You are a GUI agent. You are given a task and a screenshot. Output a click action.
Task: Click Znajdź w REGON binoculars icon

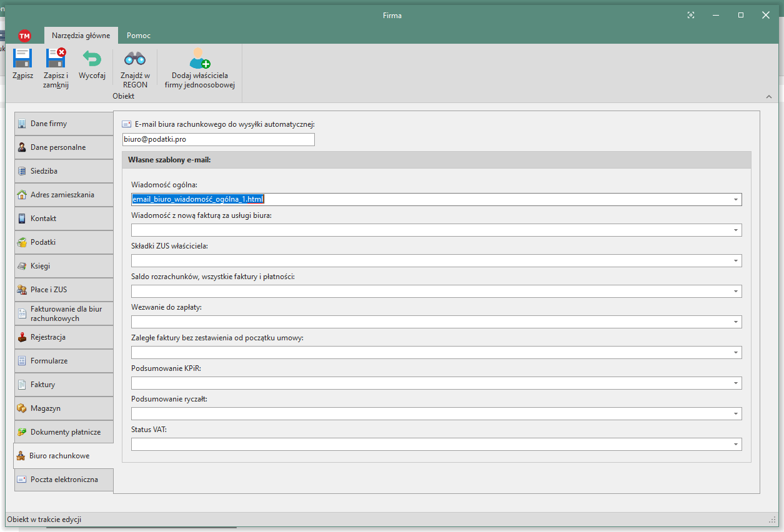(x=135, y=59)
